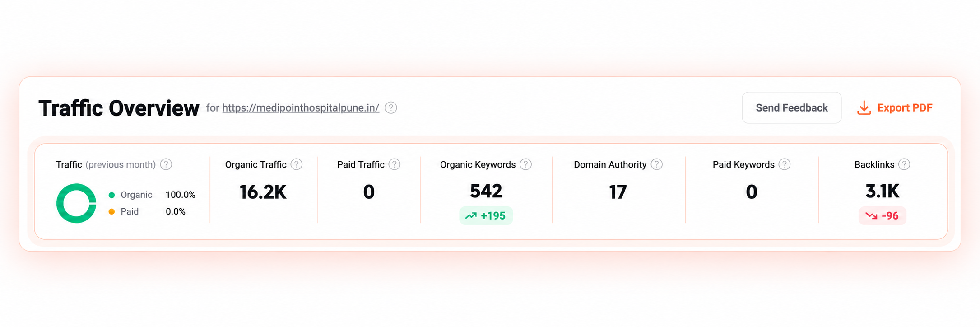Screen dimensions: 980x327
Task: Click the Organic legend label
Action: tap(136, 195)
